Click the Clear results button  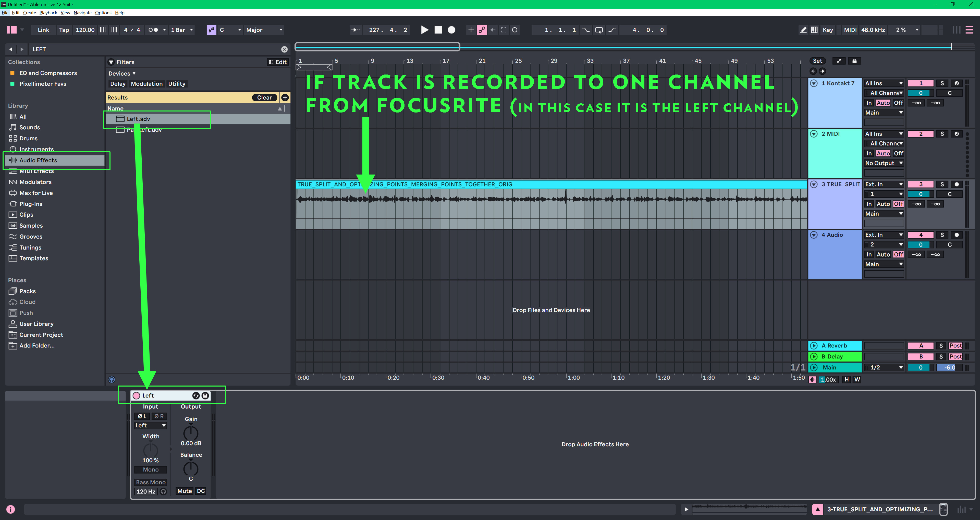pos(264,97)
